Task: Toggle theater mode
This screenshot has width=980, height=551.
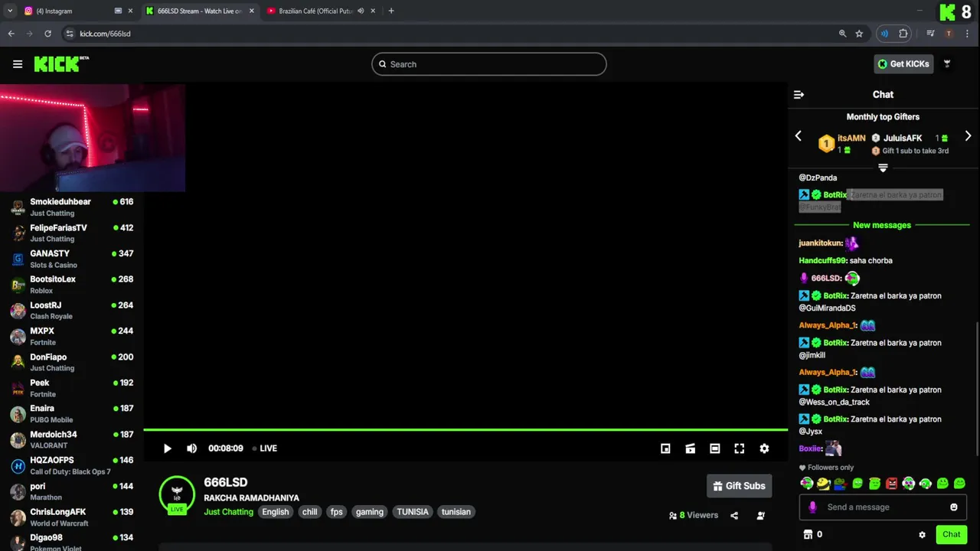Action: pyautogui.click(x=714, y=448)
